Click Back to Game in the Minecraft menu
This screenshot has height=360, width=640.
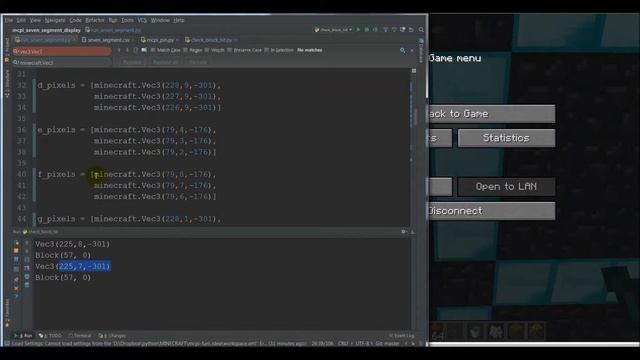tap(491, 114)
